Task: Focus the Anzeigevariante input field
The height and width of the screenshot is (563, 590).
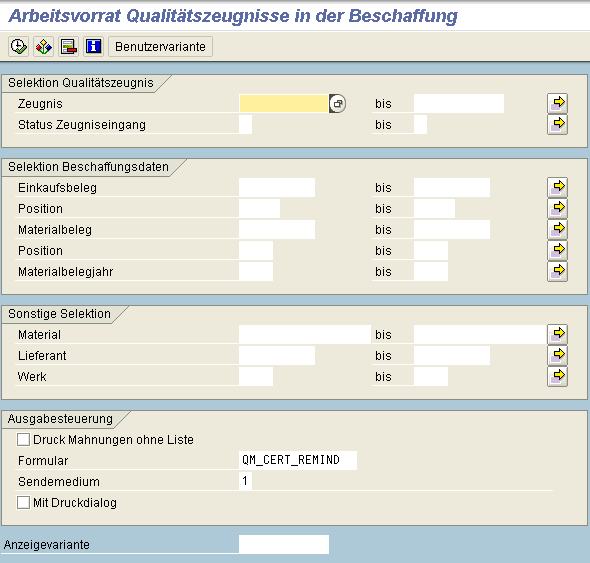Action: (x=284, y=544)
